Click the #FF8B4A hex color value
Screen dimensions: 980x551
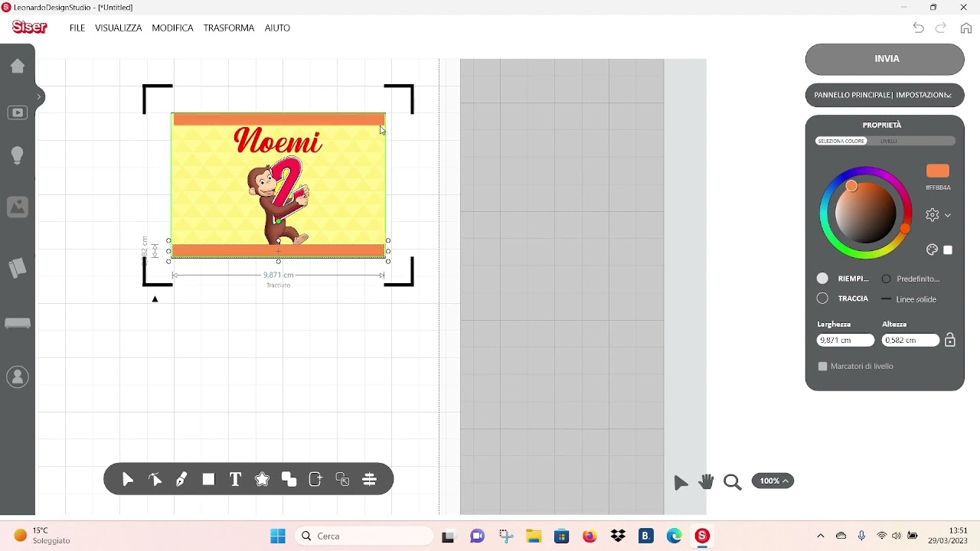tap(939, 188)
